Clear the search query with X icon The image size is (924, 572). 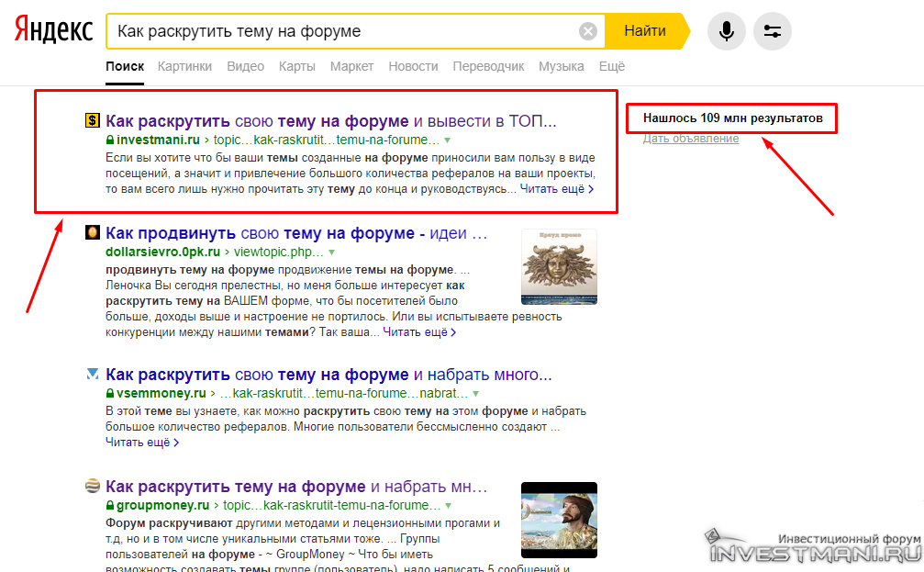(587, 31)
